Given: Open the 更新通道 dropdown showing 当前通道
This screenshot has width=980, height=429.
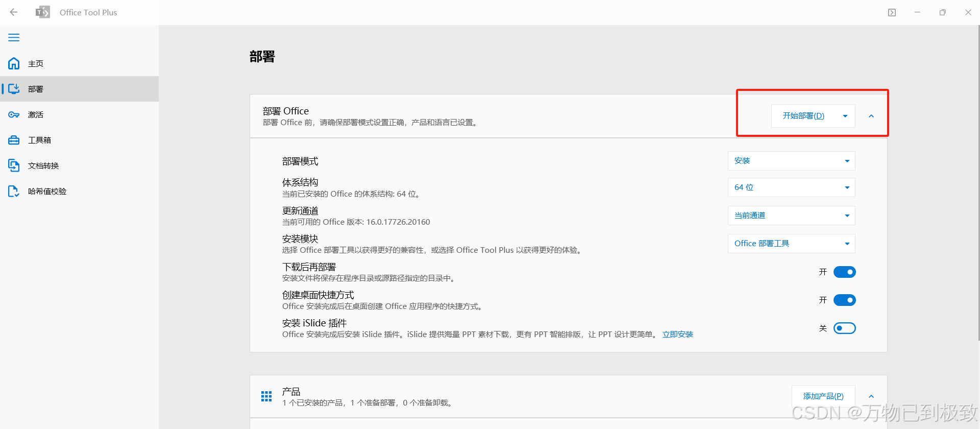Looking at the screenshot, I should tap(791, 216).
